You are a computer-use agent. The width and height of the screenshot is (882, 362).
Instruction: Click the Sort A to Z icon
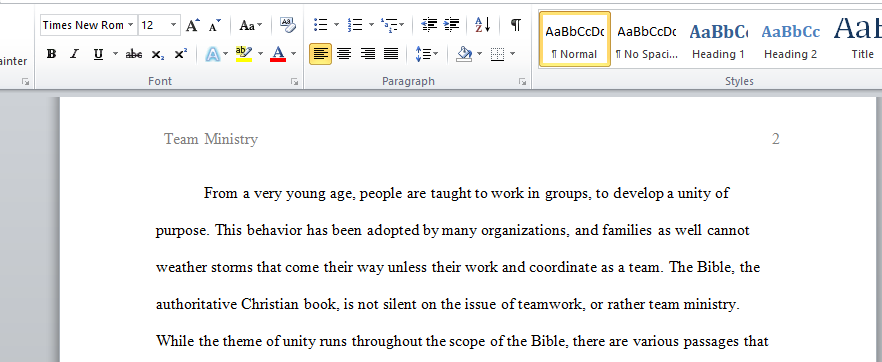click(483, 25)
